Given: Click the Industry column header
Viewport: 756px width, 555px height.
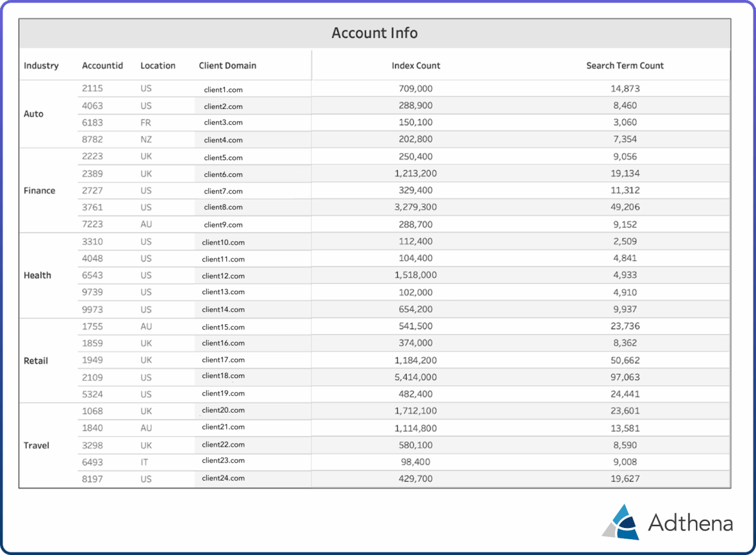Looking at the screenshot, I should click(x=42, y=66).
